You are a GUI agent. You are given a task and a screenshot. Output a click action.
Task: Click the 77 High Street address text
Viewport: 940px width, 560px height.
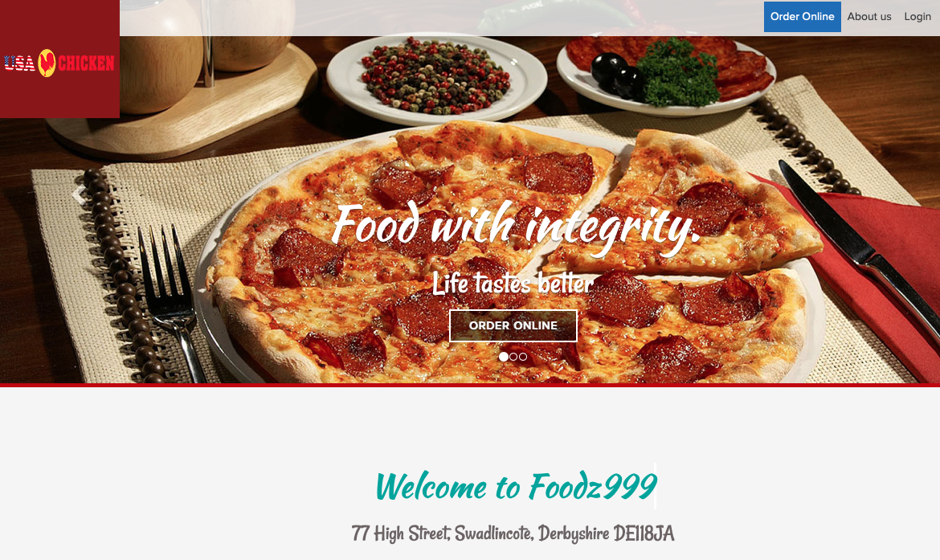pos(513,533)
